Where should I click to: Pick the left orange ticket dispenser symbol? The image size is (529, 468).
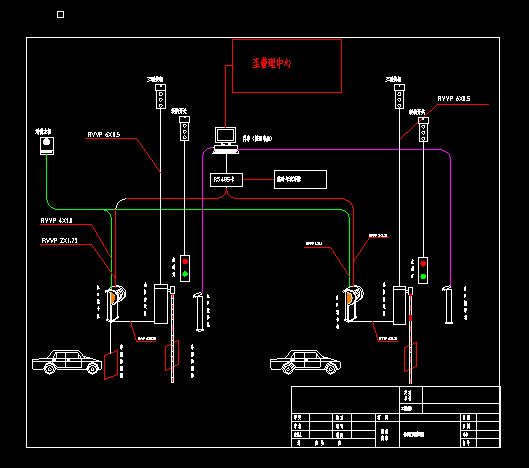tap(115, 303)
